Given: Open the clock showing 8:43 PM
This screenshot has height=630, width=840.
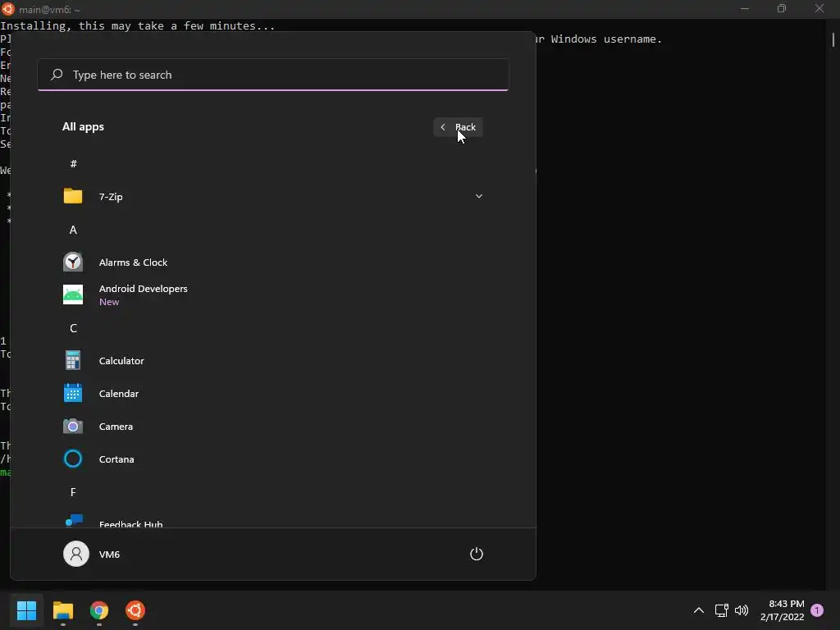Looking at the screenshot, I should coord(782,610).
